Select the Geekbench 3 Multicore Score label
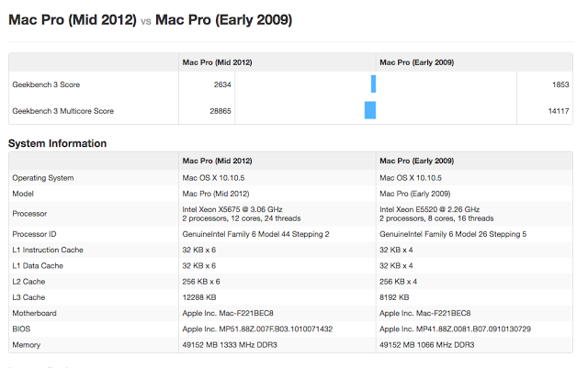This screenshot has height=368, width=588. 63,111
